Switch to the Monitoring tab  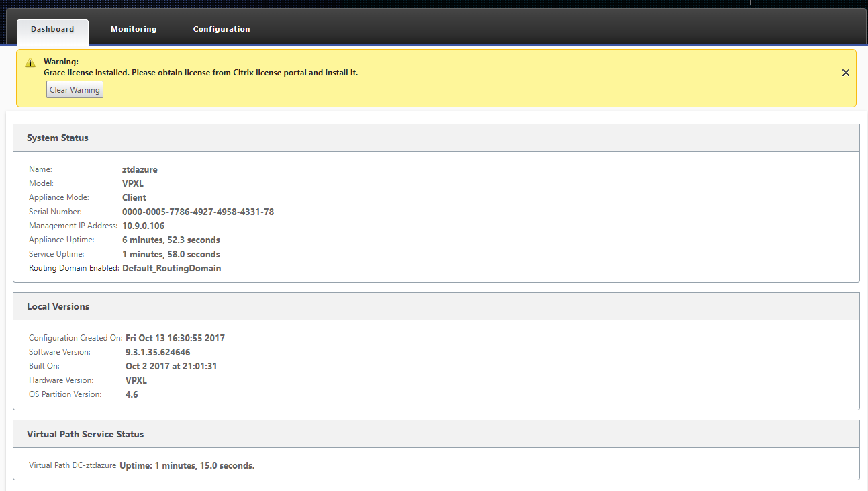click(134, 29)
